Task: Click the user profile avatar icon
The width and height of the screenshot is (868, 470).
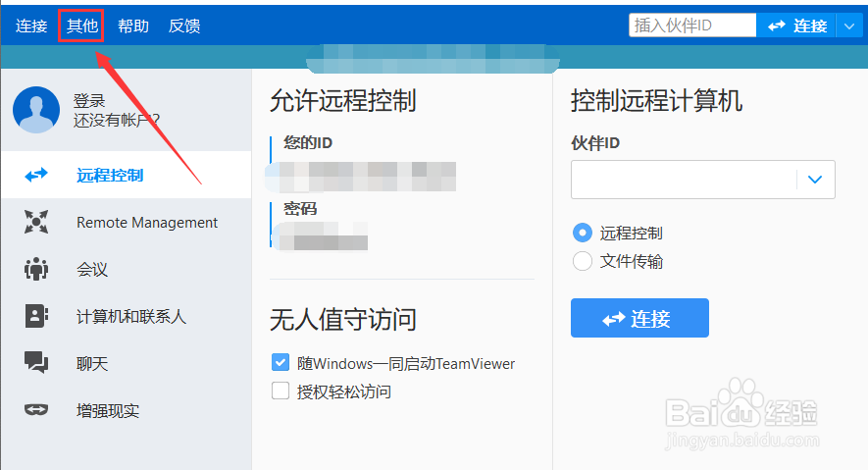Action: tap(36, 110)
